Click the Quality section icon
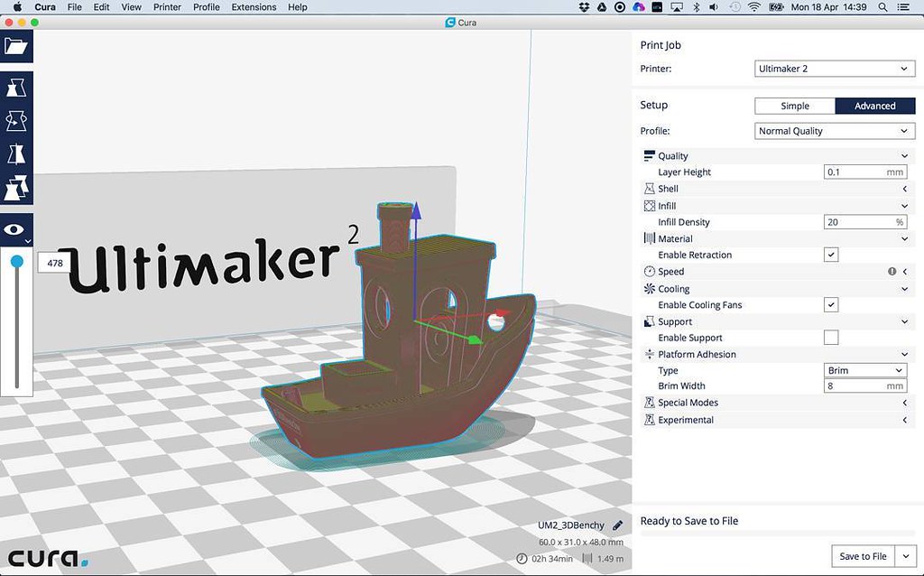This screenshot has height=576, width=924. pyautogui.click(x=649, y=155)
